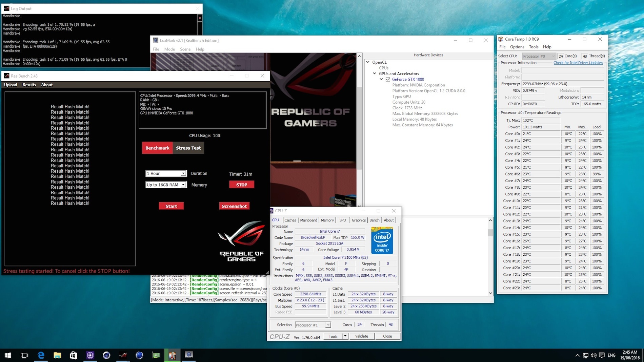Click the CPU-Z Close button
Screen dimensions: 644x362
pos(387,336)
